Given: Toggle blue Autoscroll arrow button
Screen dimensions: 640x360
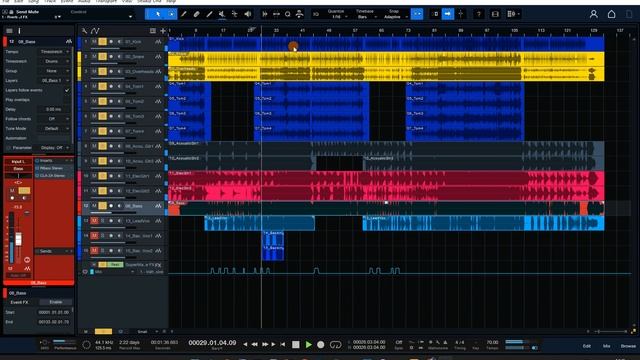Looking at the screenshot, I should tap(448, 14).
